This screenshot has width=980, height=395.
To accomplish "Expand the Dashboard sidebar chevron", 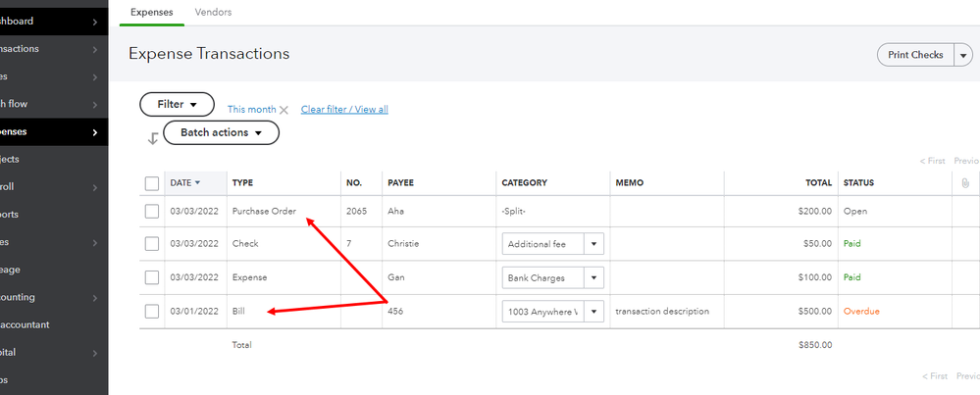I will point(94,22).
